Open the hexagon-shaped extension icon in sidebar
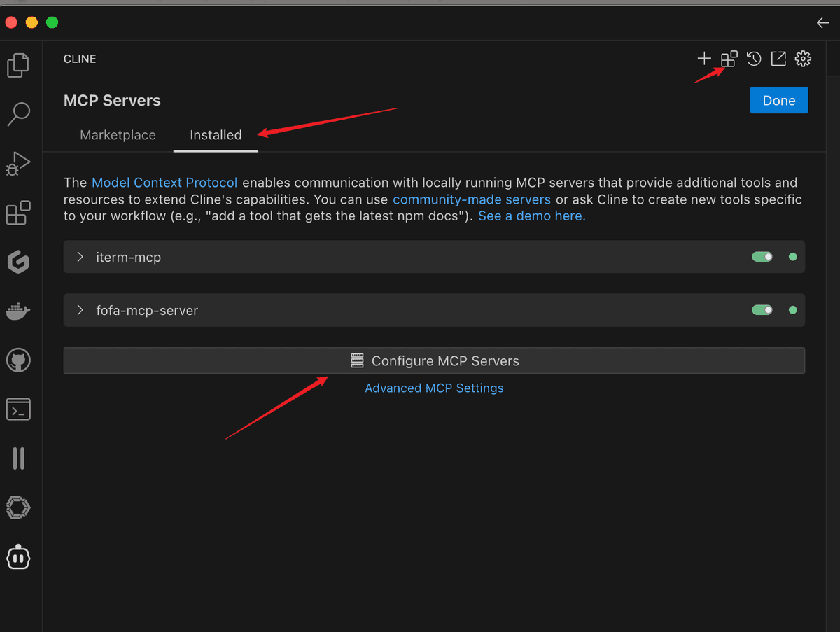The height and width of the screenshot is (632, 840). click(x=18, y=507)
